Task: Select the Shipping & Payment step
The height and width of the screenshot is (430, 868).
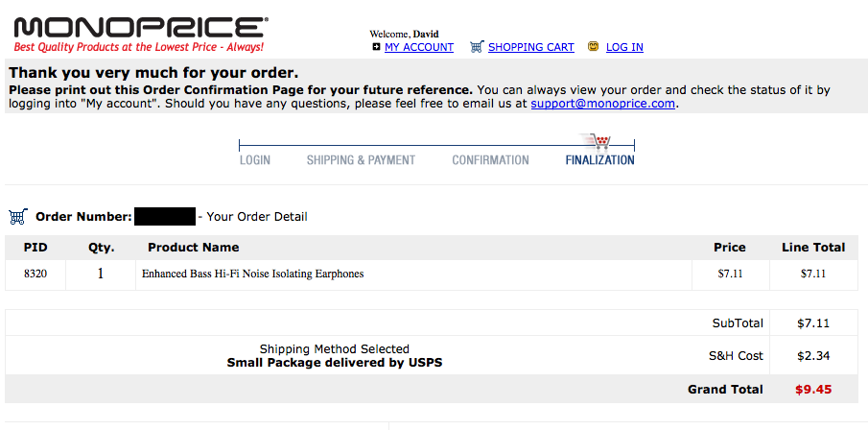Action: pos(361,160)
